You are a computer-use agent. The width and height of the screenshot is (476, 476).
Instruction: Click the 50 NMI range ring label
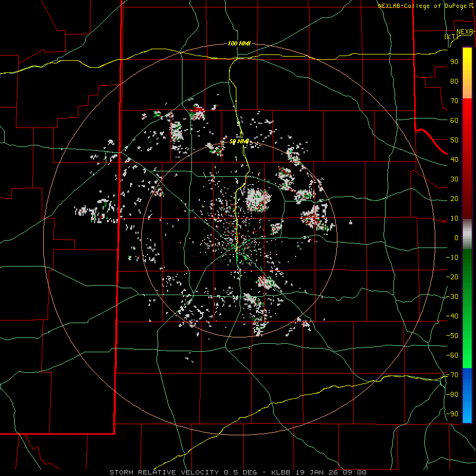239,141
